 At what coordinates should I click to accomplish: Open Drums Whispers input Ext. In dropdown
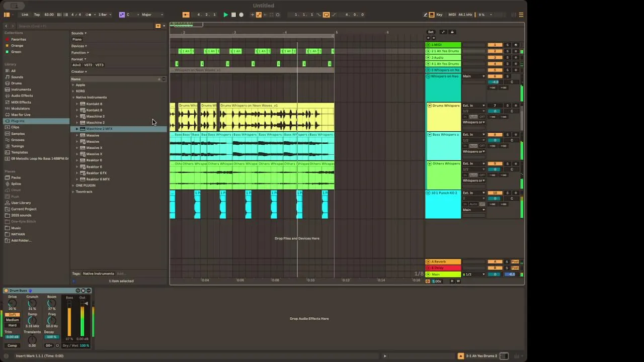(x=474, y=106)
